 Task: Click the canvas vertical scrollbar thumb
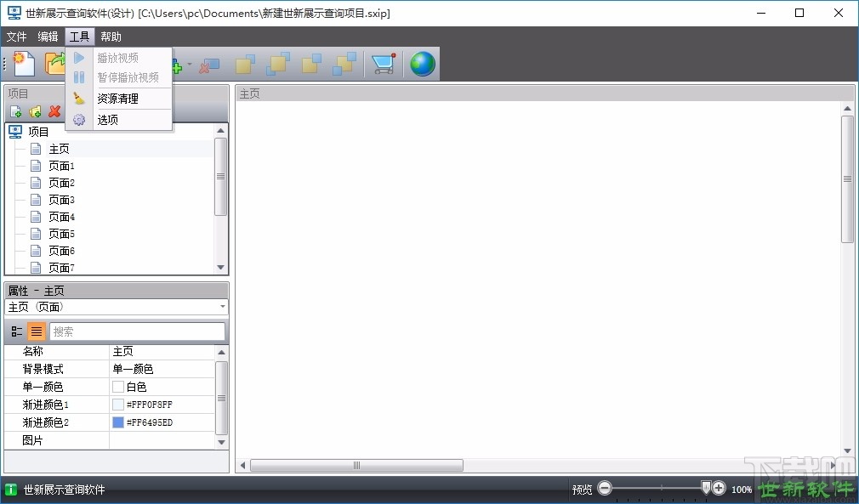tap(847, 179)
